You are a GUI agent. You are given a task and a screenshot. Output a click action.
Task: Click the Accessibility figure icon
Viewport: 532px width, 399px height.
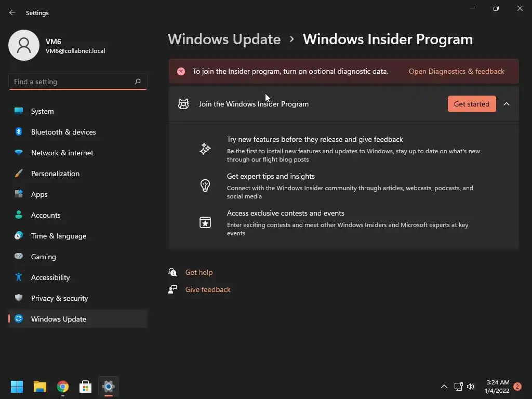(19, 277)
